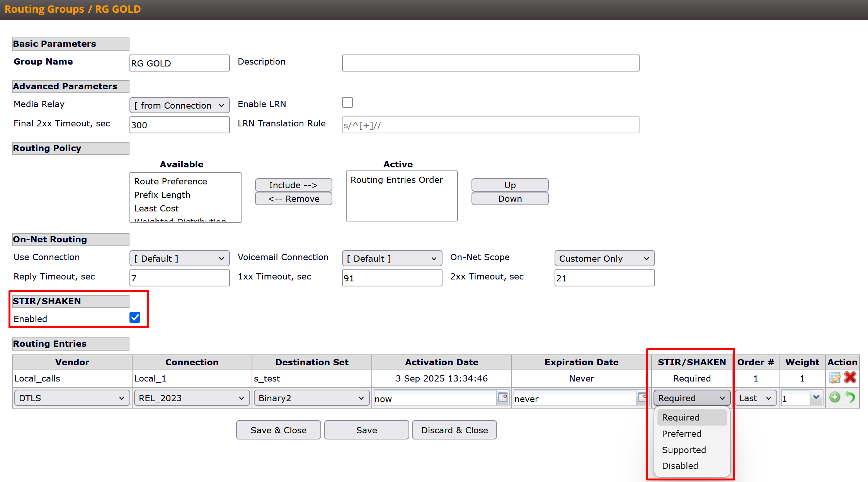Open the DTLS vendor dropdown

click(72, 398)
